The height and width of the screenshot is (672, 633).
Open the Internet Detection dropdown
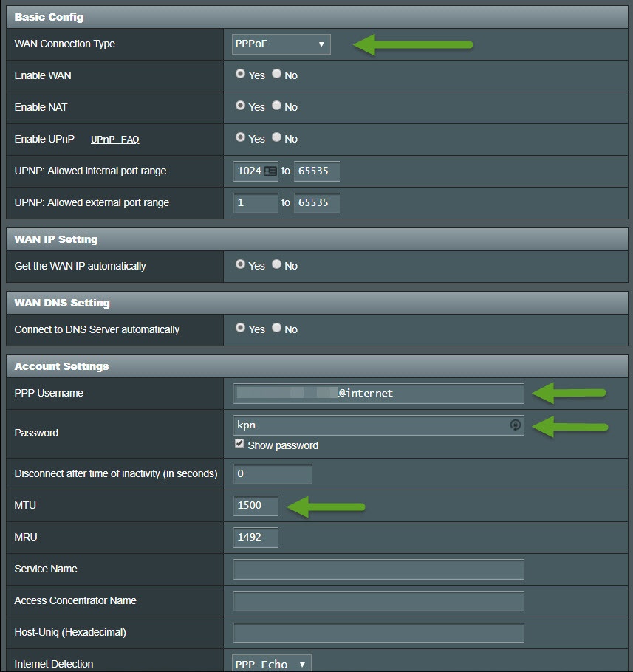point(271,664)
